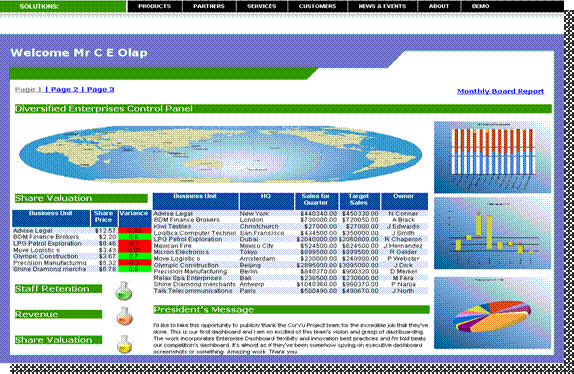Open the stacked red-blue bar chart thumbnail

pyautogui.click(x=492, y=157)
